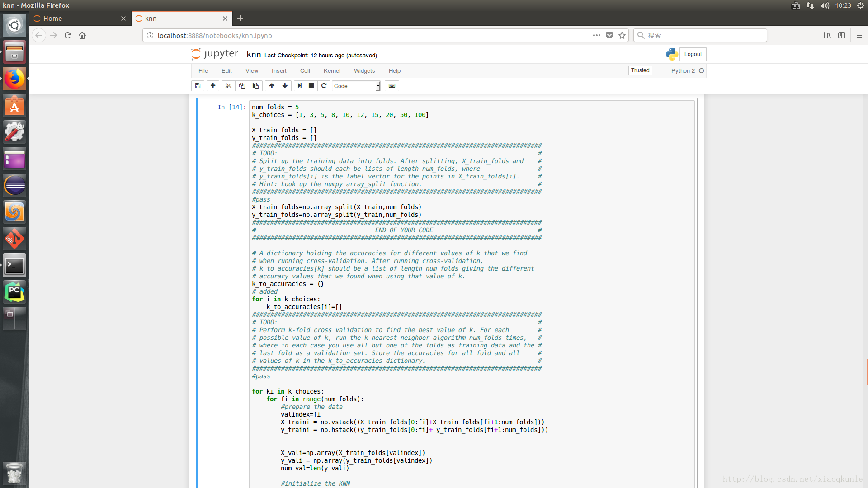Open the Kernel menu
The height and width of the screenshot is (488, 868).
[331, 71]
